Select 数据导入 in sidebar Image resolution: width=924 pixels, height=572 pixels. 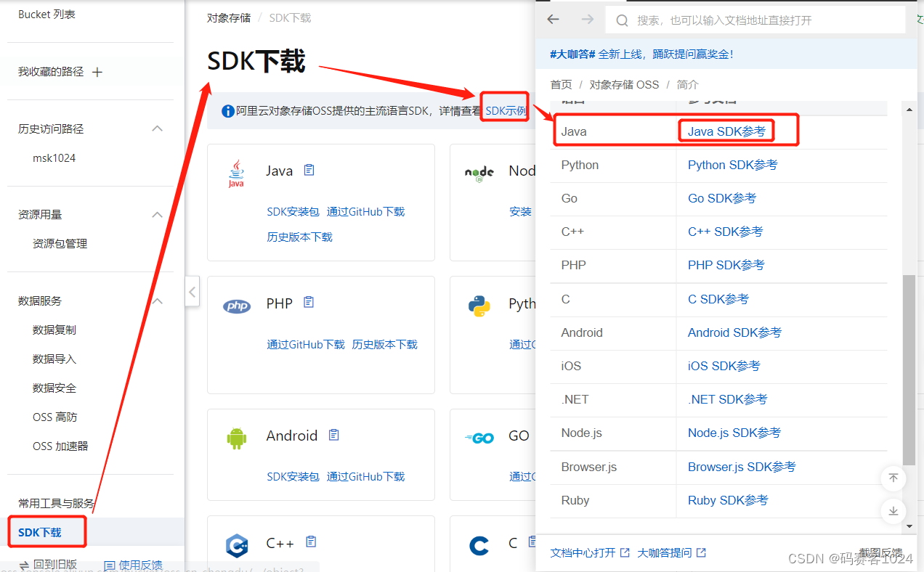pyautogui.click(x=54, y=359)
